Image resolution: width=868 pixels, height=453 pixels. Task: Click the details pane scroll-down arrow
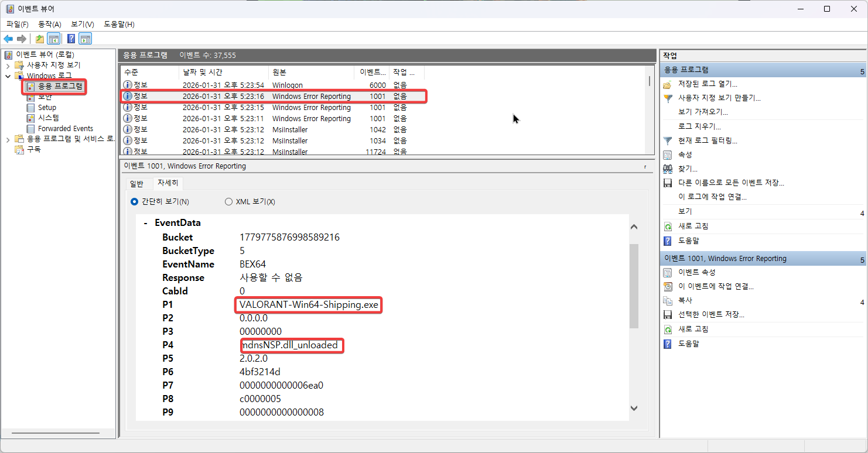click(x=634, y=408)
